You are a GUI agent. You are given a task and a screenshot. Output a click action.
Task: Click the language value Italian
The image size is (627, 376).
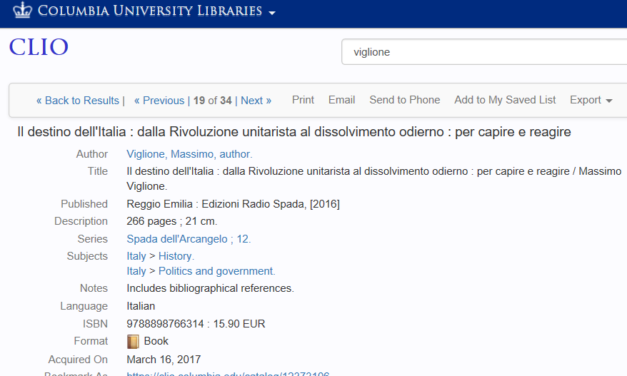pos(141,306)
